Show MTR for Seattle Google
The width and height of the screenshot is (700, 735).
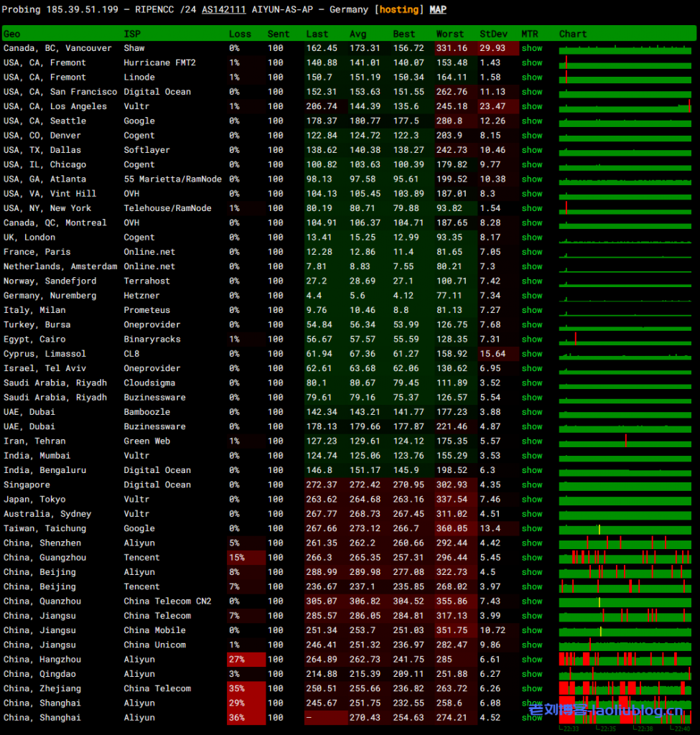[532, 121]
